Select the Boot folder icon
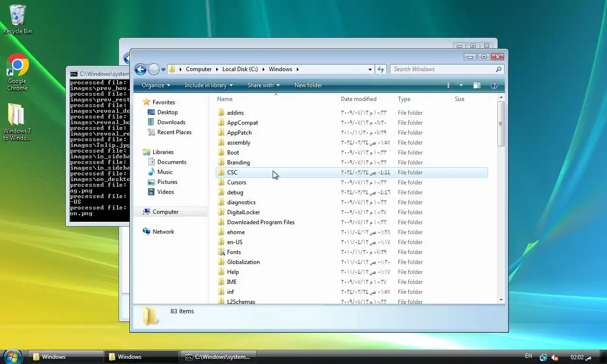Screen dimensions: 607x364 (x=221, y=153)
